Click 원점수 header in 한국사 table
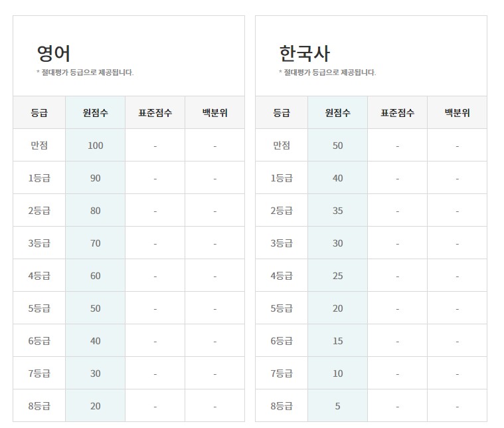This screenshot has width=504, height=428. point(338,112)
